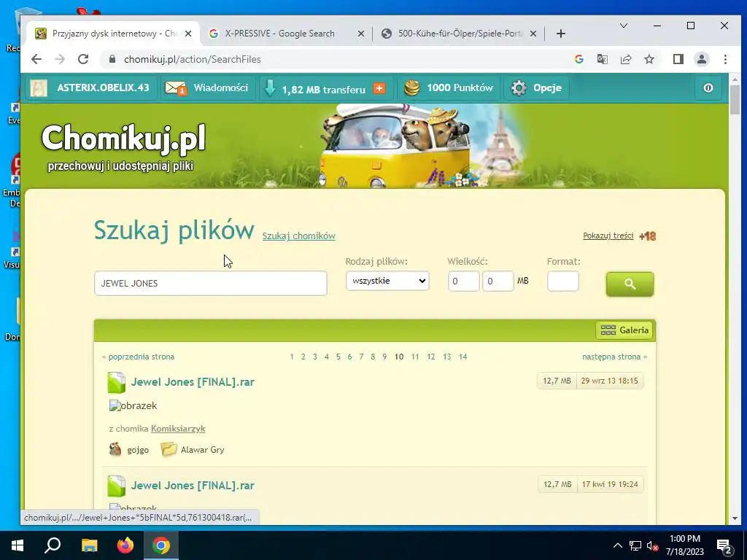Click the lock site info icon

click(x=112, y=59)
